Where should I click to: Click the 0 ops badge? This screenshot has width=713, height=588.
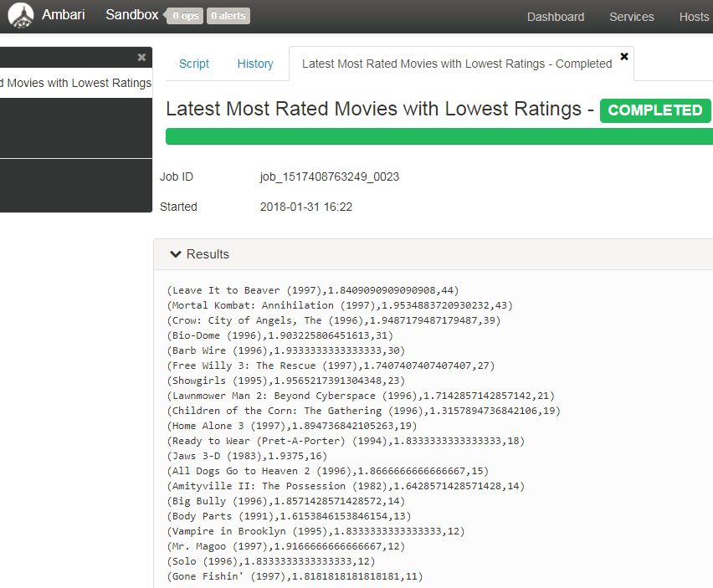pos(183,16)
